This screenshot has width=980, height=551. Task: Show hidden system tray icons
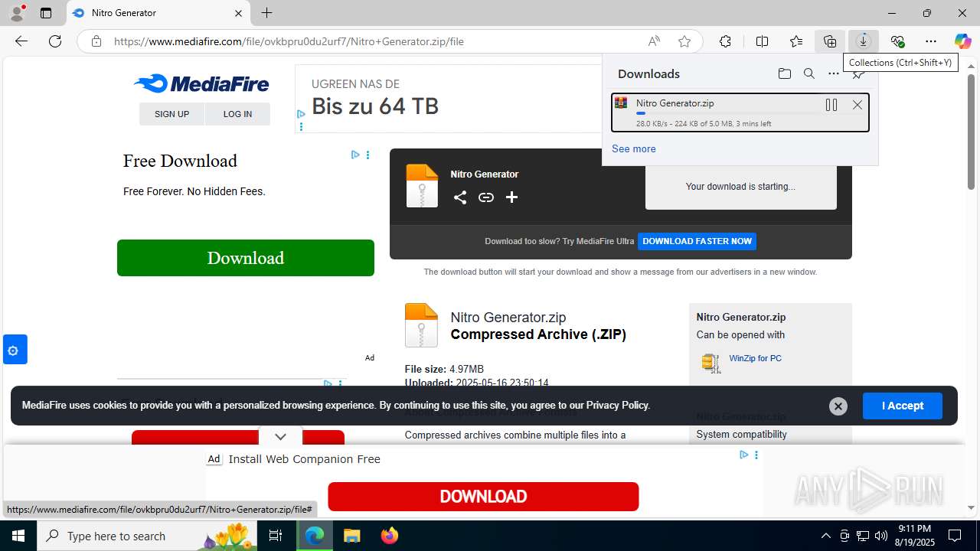[x=825, y=536]
